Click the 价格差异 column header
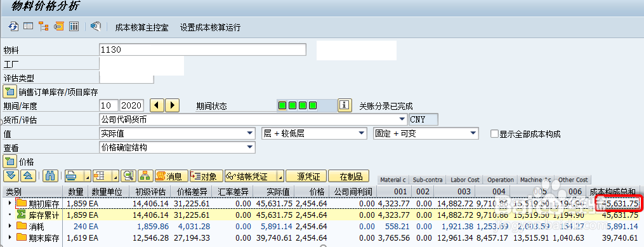 tap(191, 192)
